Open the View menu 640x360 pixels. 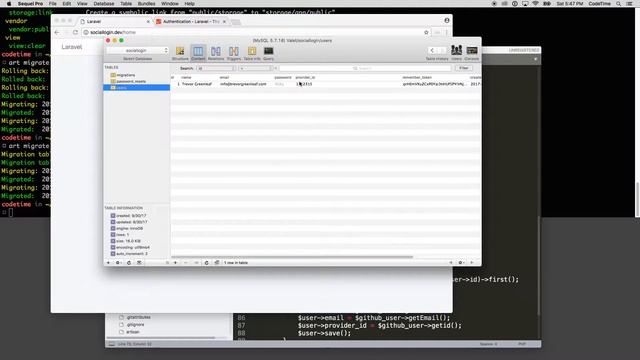tap(82, 4)
